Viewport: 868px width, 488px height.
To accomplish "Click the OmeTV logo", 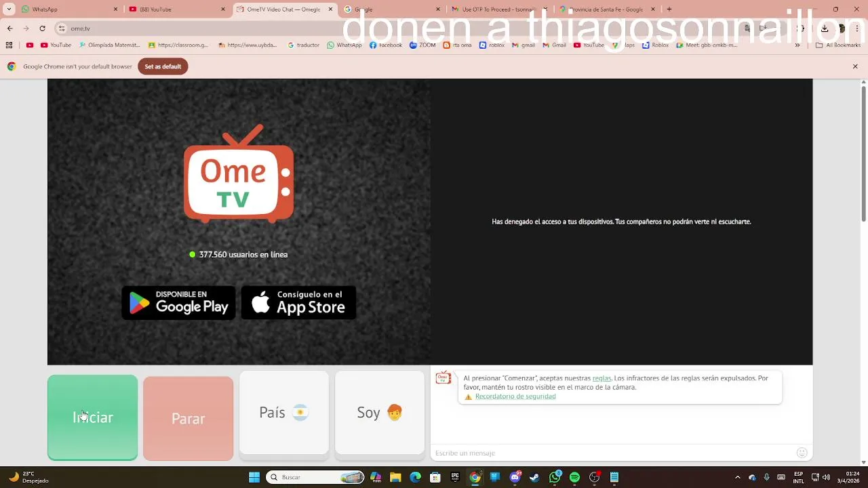I will click(x=239, y=174).
